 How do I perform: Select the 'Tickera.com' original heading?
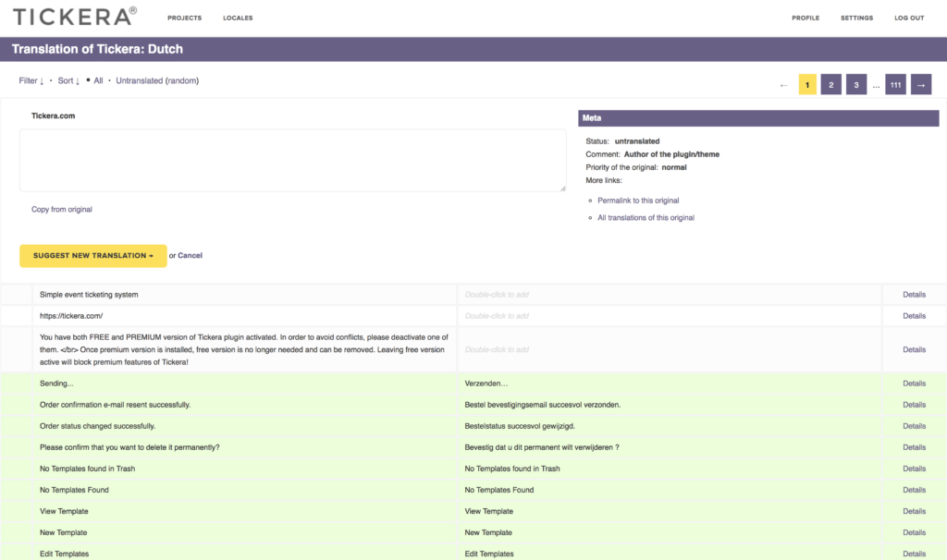click(53, 116)
